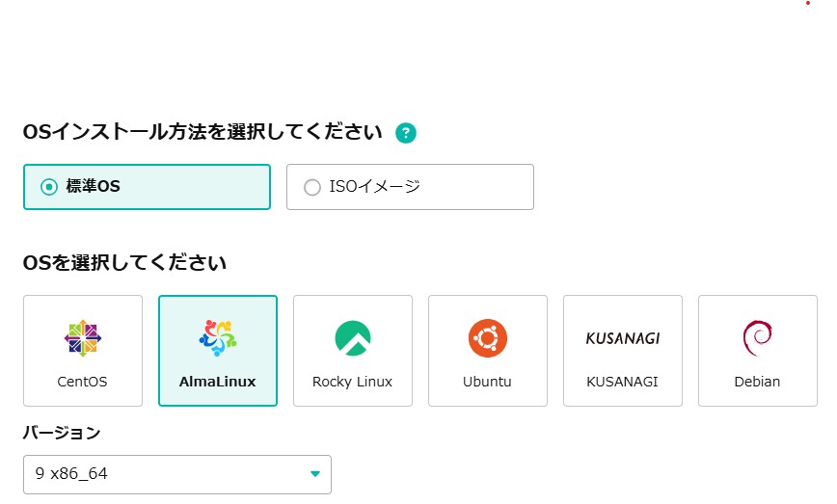837x504 pixels.
Task: Select the ISOイメージ radio button
Action: click(x=311, y=187)
